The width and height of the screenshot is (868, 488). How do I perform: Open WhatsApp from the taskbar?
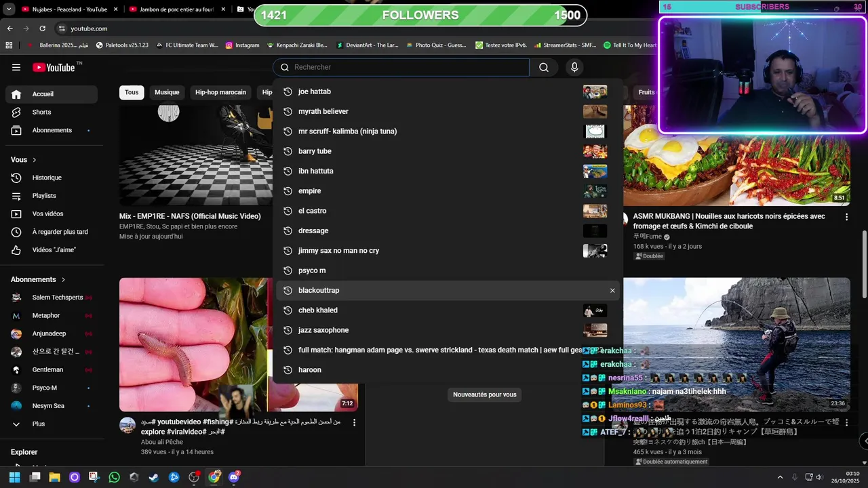pyautogui.click(x=114, y=477)
